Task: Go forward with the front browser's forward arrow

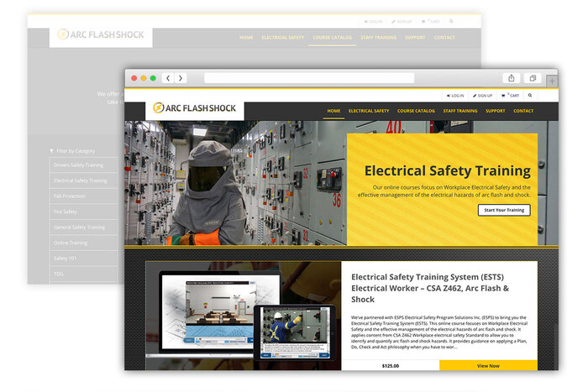Action: [x=181, y=78]
